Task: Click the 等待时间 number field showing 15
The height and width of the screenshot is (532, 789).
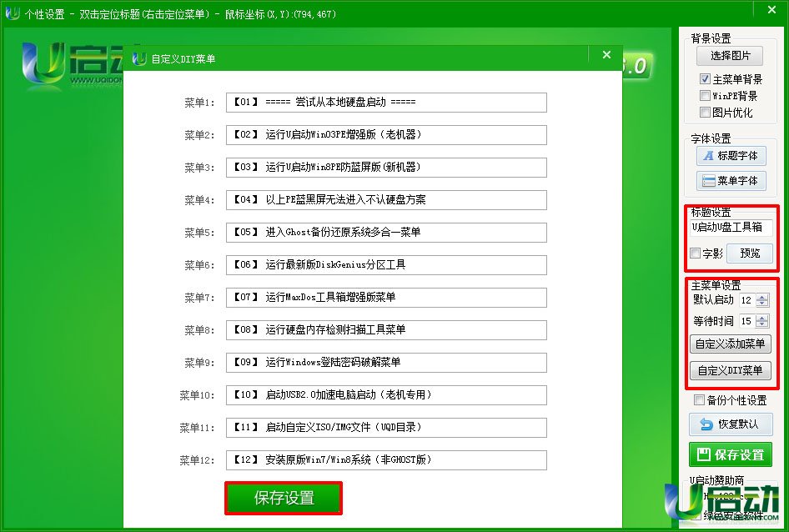Action: tap(748, 321)
